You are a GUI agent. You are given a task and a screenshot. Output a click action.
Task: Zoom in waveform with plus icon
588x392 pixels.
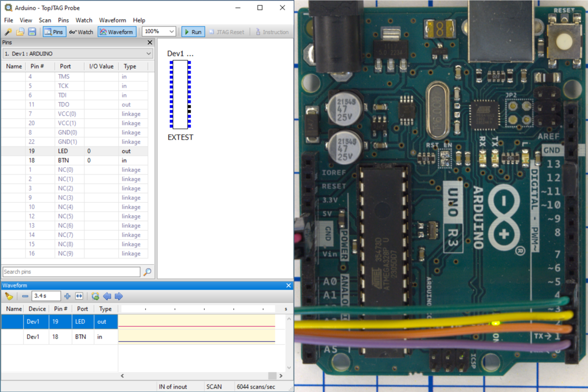tap(67, 296)
